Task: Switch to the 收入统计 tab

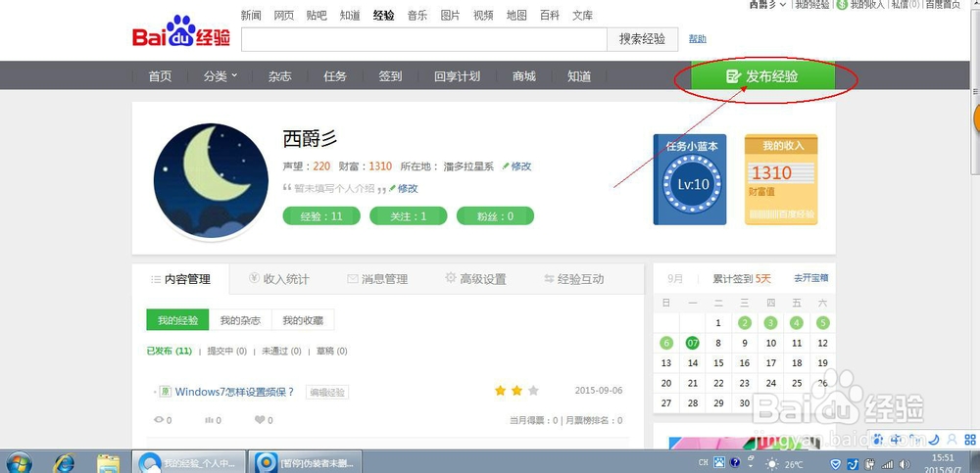Action: coord(278,279)
